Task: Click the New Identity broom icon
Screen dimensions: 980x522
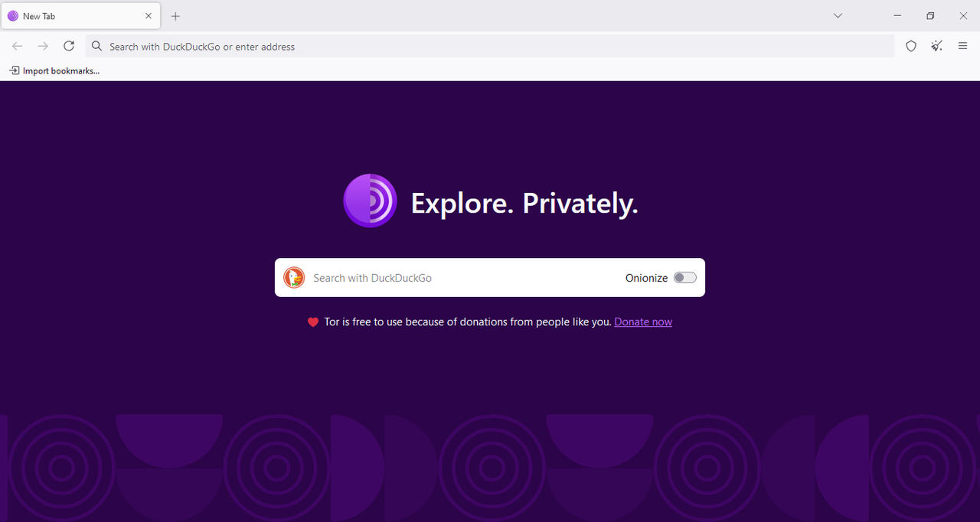Action: pyautogui.click(x=936, y=46)
